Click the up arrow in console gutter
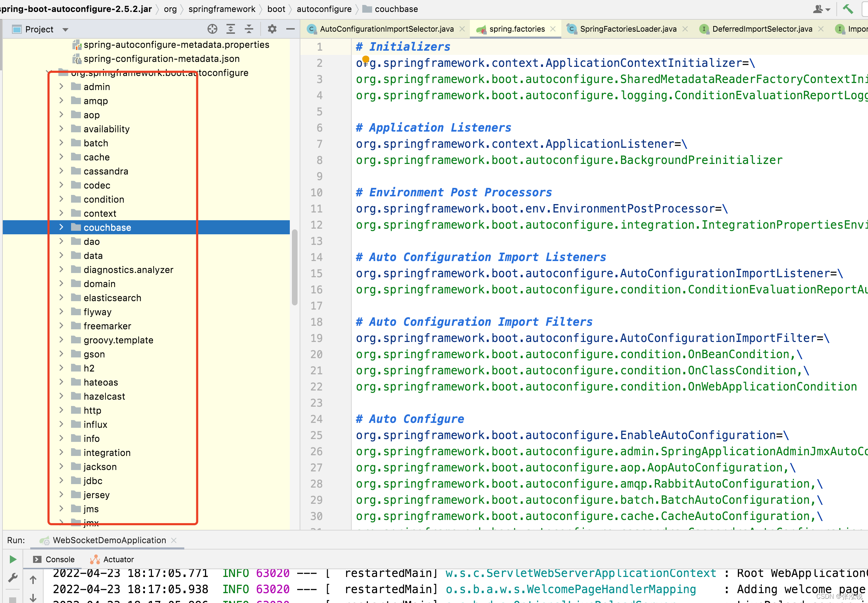Viewport: 868px width, 603px height. pyautogui.click(x=33, y=579)
